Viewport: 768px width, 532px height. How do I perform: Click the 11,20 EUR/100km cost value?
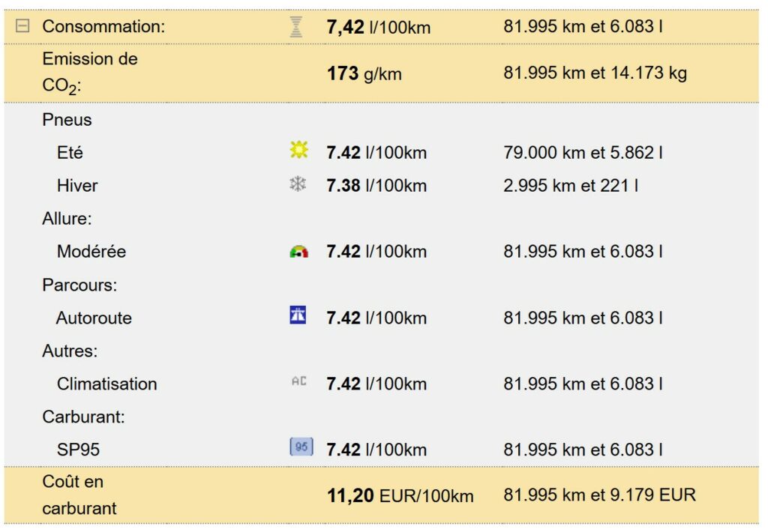(400, 495)
